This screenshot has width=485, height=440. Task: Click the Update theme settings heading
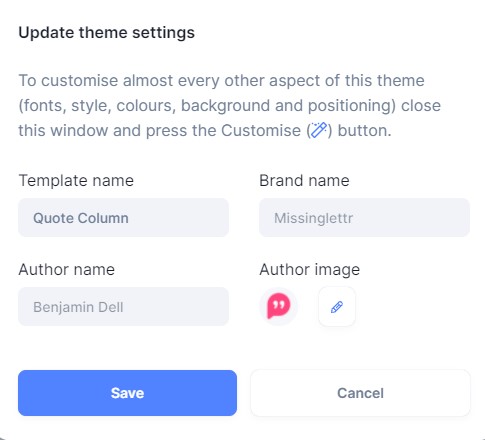tap(107, 33)
